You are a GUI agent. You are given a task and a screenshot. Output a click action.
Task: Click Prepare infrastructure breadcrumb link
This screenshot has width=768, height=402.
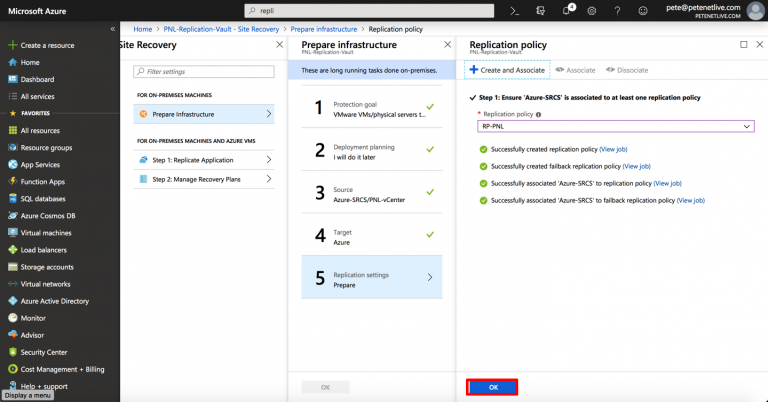pos(324,29)
